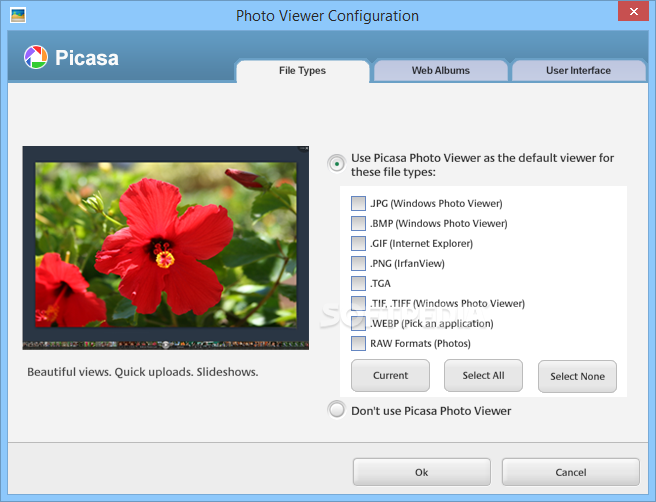The image size is (656, 502).
Task: Dismiss dialog with the Cancel button
Action: [571, 472]
